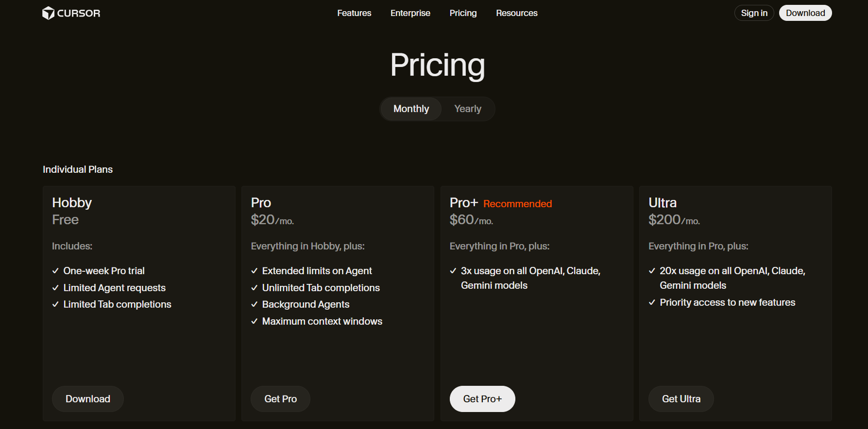Open the Features page from the navigation
The height and width of the screenshot is (429, 868).
[354, 13]
